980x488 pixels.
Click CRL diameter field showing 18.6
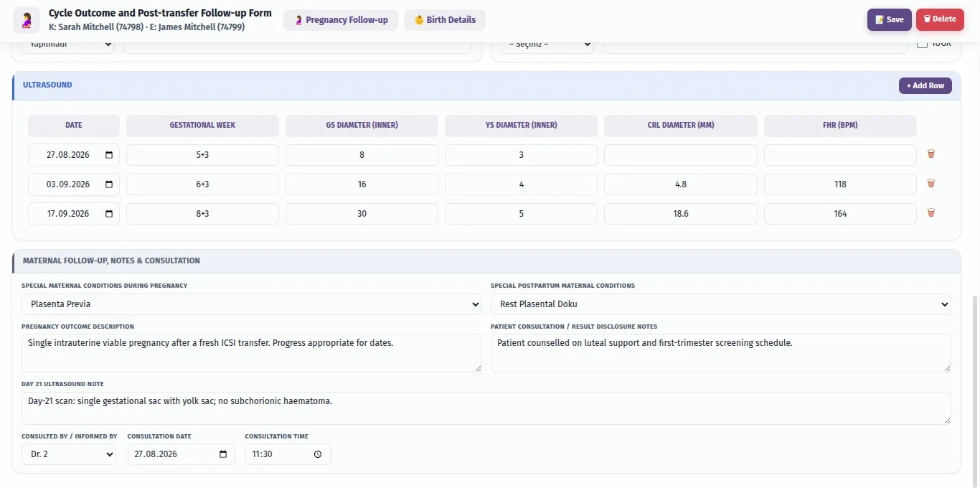click(x=681, y=214)
